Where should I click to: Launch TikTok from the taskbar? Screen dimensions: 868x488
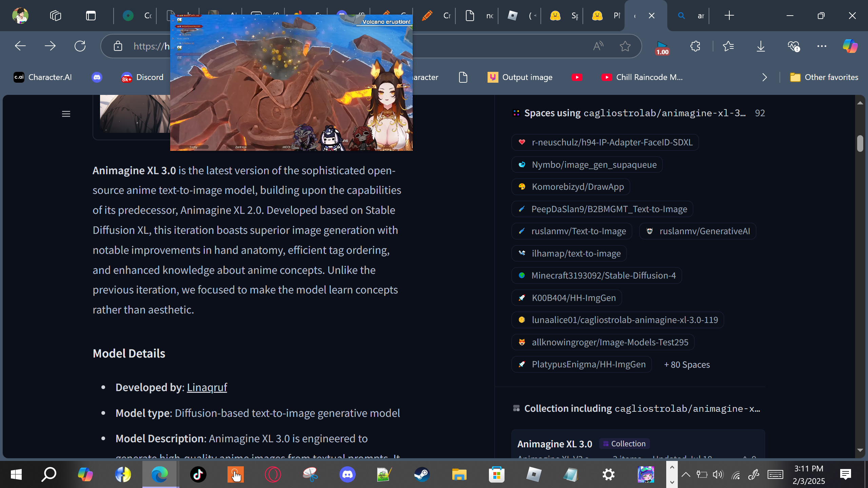pos(198,474)
